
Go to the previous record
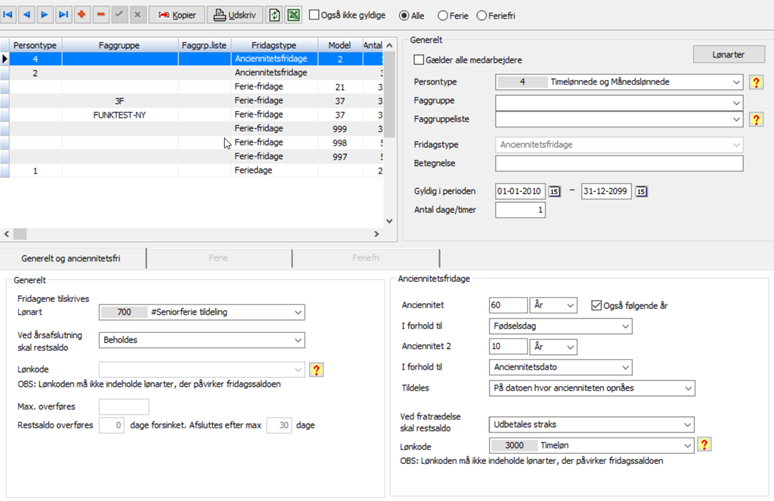tap(28, 15)
